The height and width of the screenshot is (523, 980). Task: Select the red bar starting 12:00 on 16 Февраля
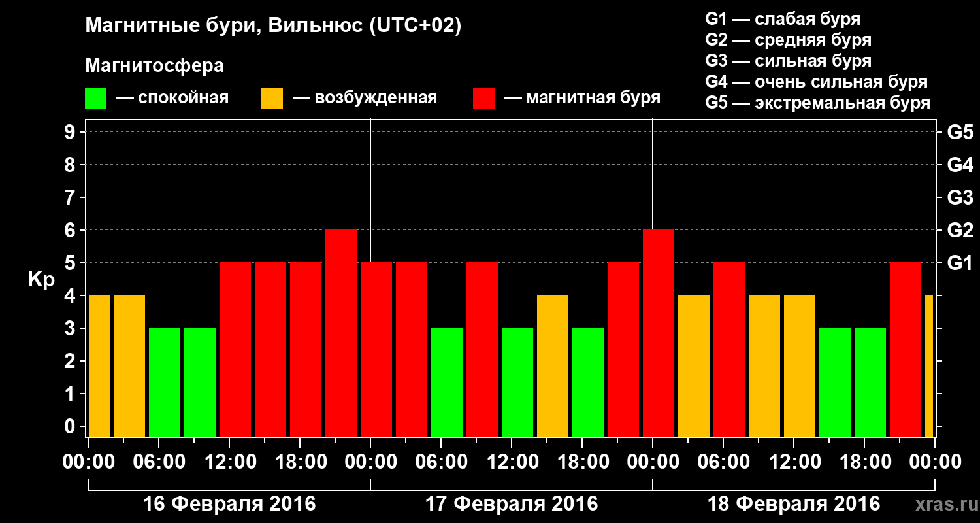coord(235,350)
